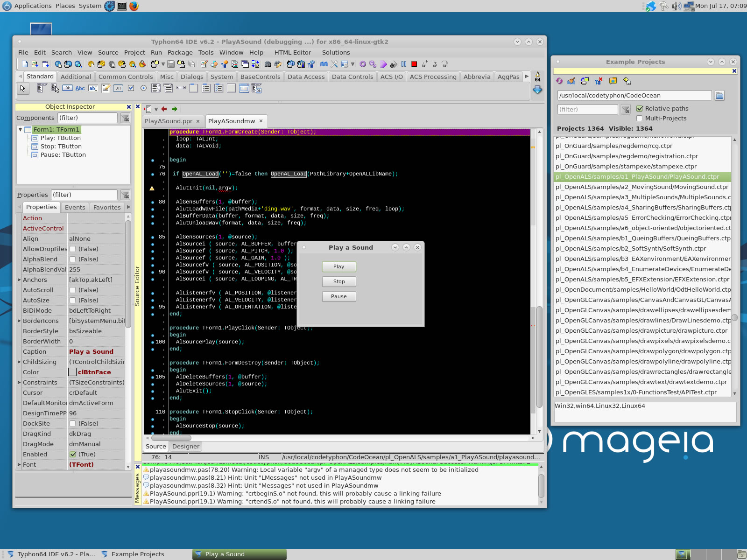The image size is (747, 560).
Task: Click the binoculars find icon
Action: [x=268, y=64]
